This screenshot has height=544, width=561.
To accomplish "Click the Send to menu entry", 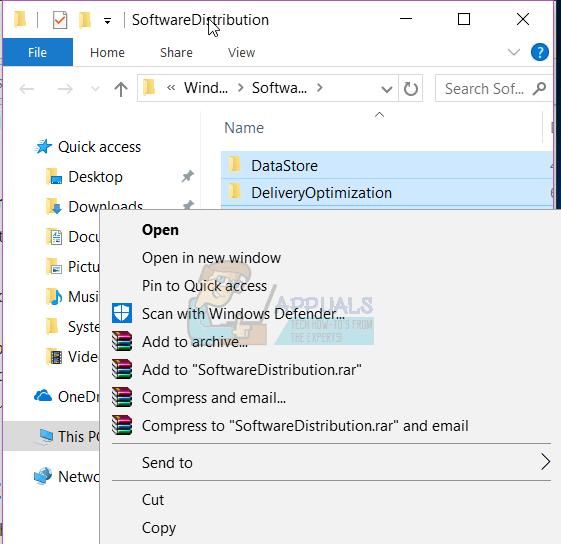I will click(x=167, y=463).
